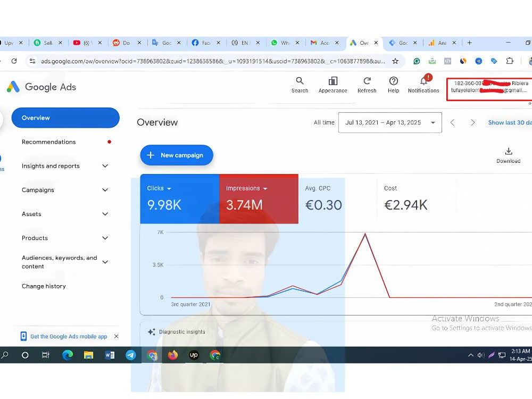The width and height of the screenshot is (532, 399).
Task: Open Microsoft Edge from the taskbar
Action: (68, 355)
